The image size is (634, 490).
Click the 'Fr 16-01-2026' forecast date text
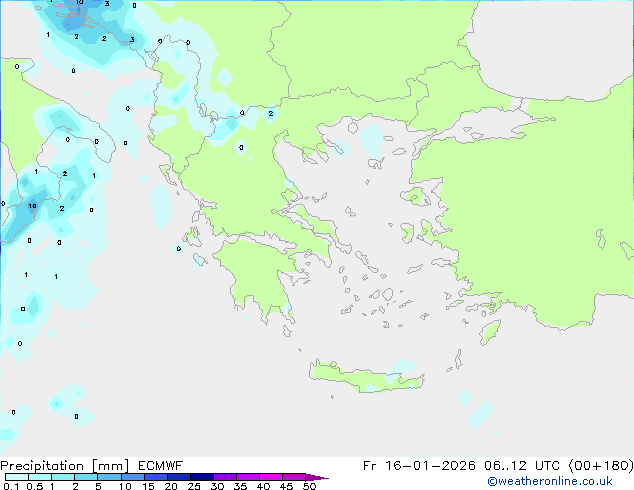pos(419,466)
